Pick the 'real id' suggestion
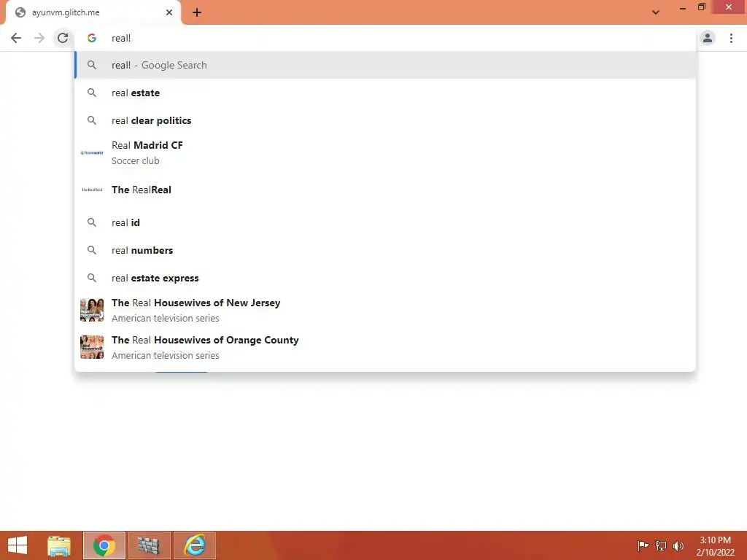Screen dimensions: 747x560 click(x=385, y=222)
